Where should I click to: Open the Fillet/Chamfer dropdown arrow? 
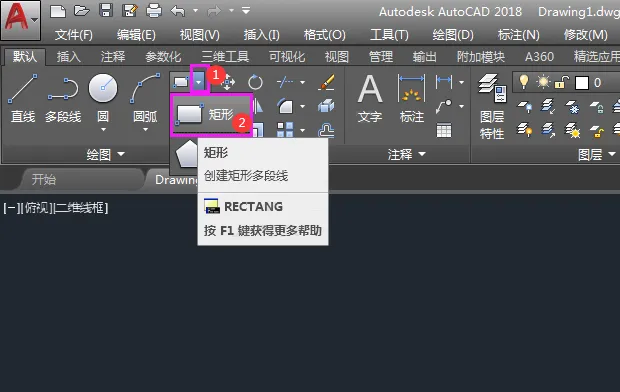[302, 106]
